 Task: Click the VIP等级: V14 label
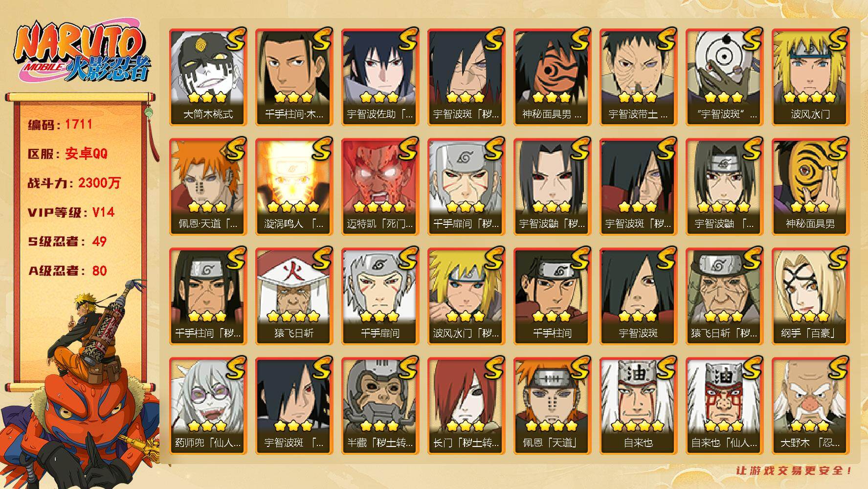coord(71,212)
